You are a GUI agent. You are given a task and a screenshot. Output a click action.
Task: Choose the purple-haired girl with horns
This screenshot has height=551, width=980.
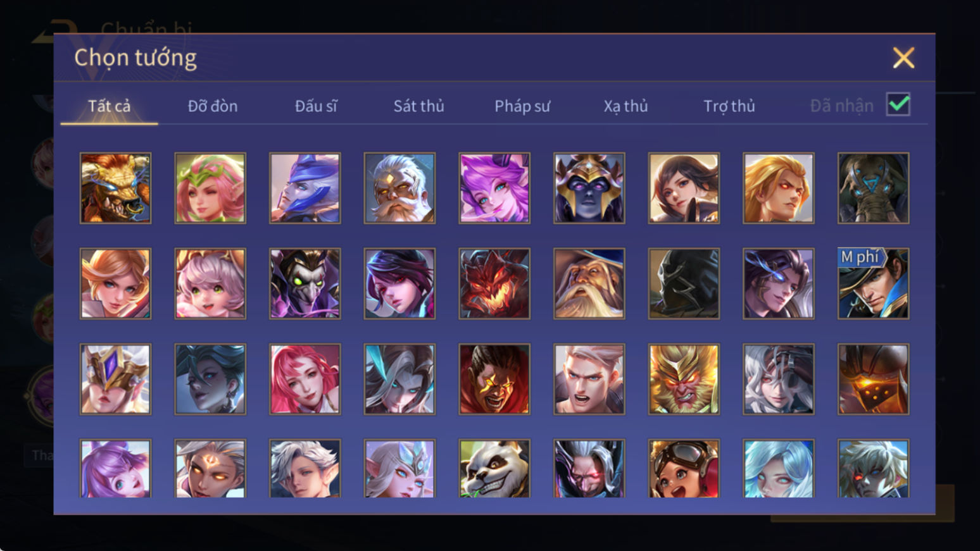494,188
